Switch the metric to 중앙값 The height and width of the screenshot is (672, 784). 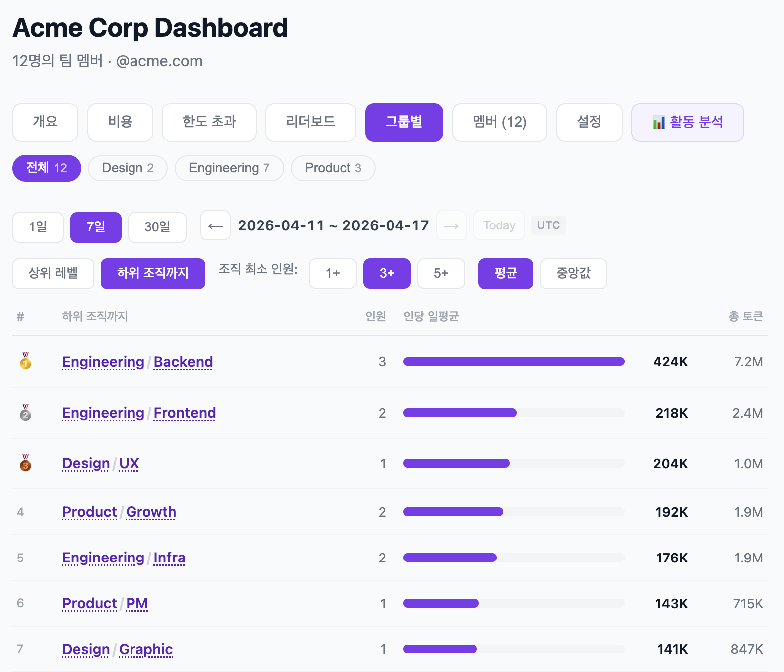[573, 273]
